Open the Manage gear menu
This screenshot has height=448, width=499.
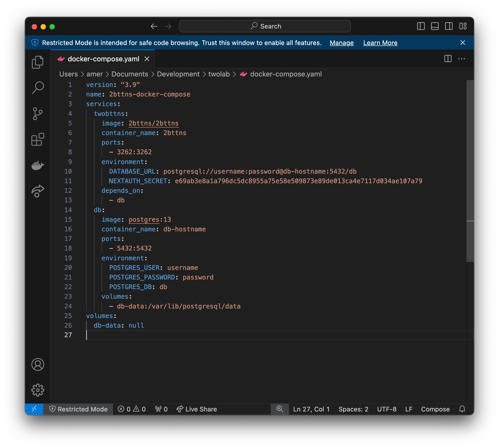(x=38, y=390)
